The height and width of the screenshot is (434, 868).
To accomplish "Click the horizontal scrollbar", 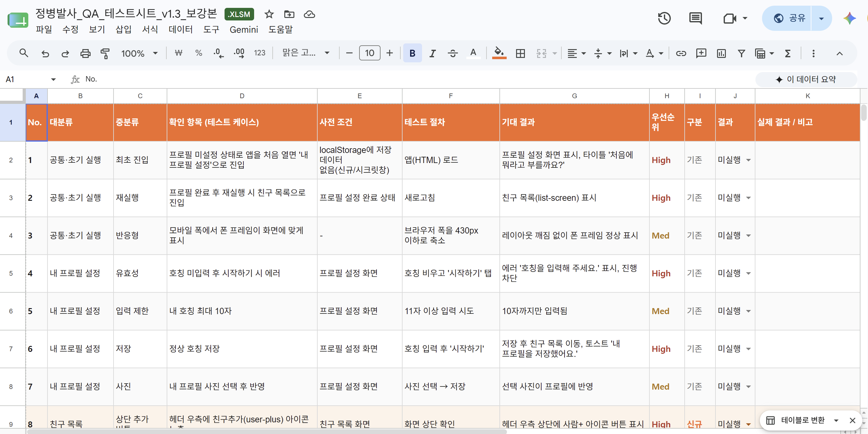I will [267, 431].
